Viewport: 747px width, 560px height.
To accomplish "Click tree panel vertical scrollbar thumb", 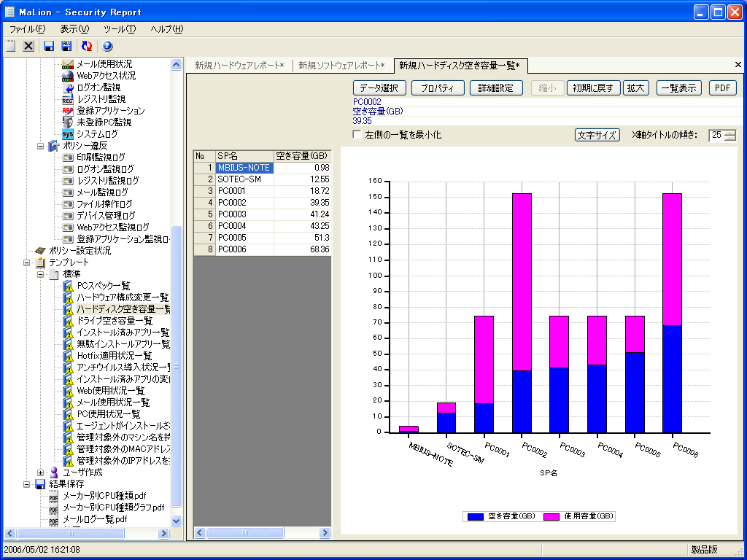I will coord(176,367).
